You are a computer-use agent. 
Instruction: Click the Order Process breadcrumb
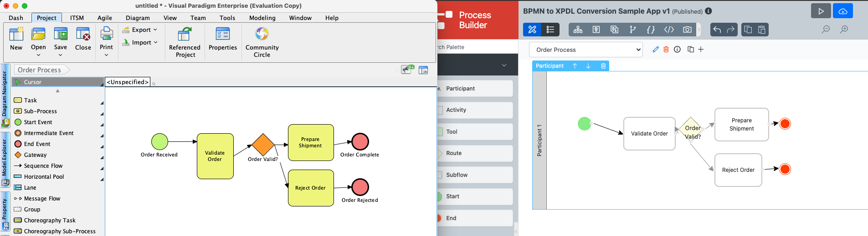pyautogui.click(x=39, y=70)
